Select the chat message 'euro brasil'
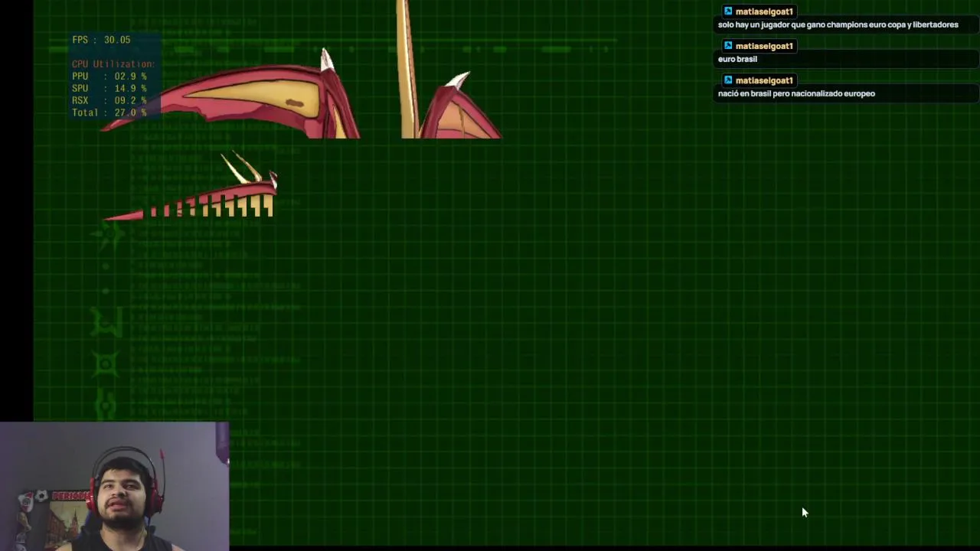Viewport: 980px width, 551px height. click(737, 59)
